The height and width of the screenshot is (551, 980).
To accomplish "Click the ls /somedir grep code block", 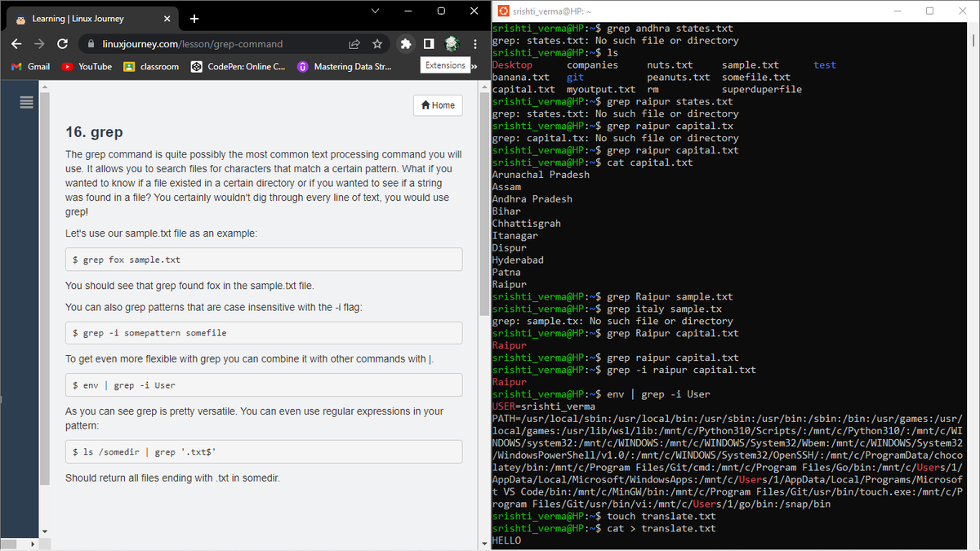I will pos(264,452).
